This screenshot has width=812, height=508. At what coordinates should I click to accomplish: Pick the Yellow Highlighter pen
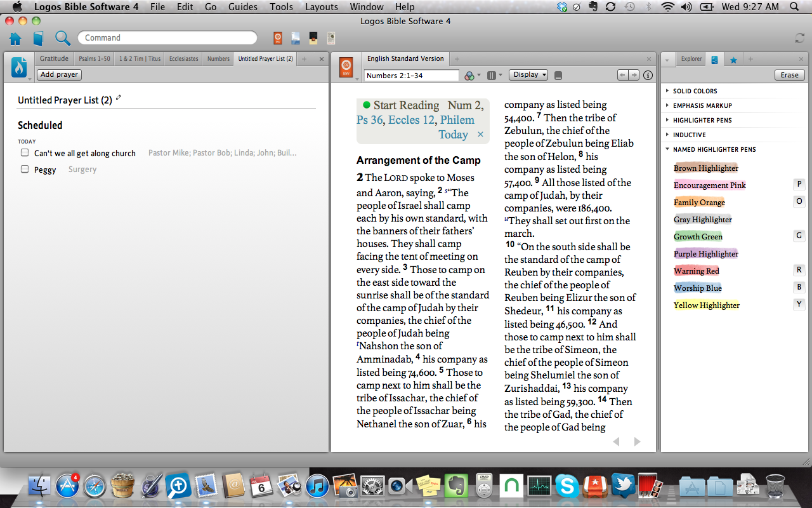click(x=707, y=305)
